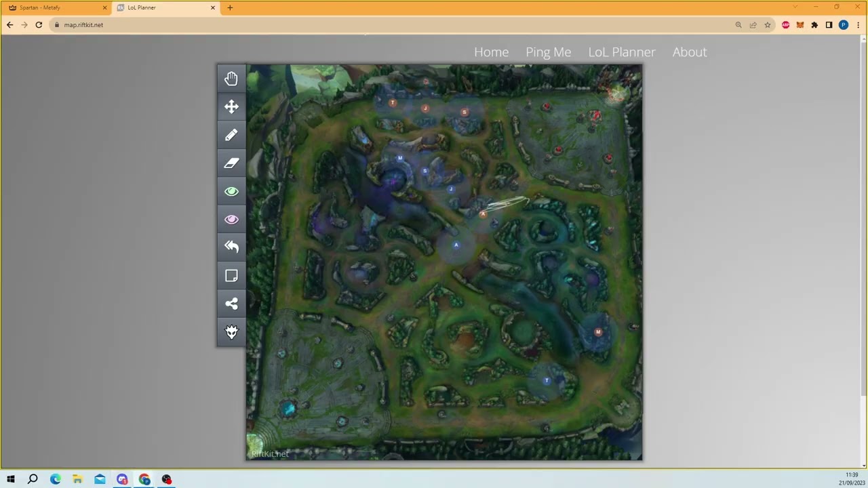Open File Explorer from the taskbar

pos(77,480)
